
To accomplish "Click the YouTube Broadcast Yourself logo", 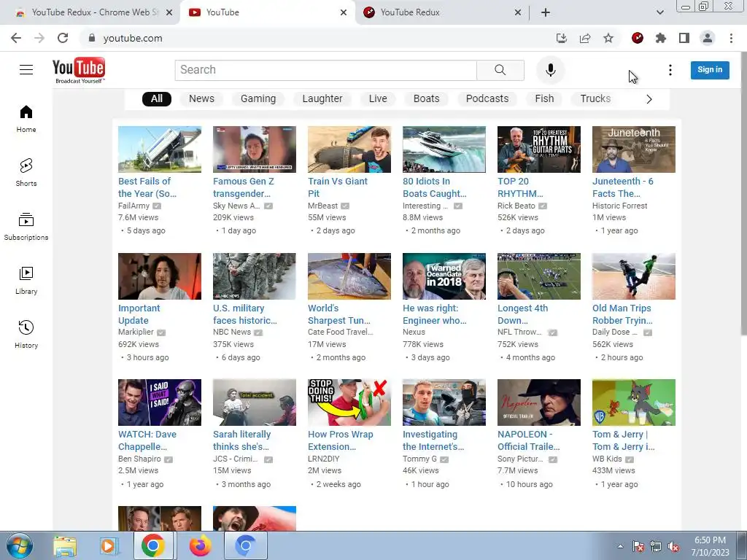I will tap(79, 71).
